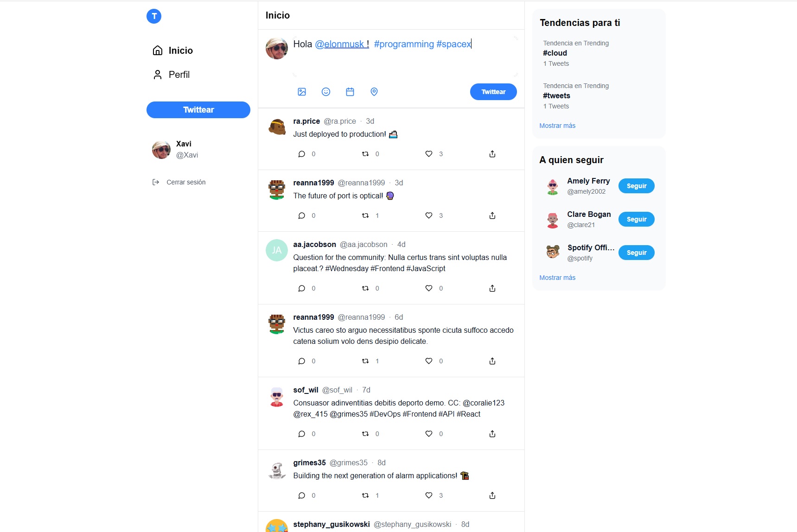
Task: Share grimes35's alarm applications tweet
Action: tap(492, 495)
